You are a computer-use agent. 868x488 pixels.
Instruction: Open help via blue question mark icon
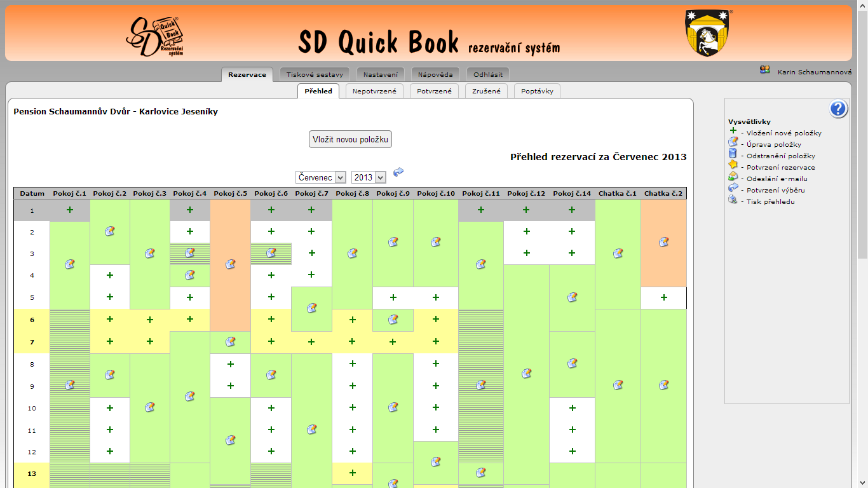point(839,109)
